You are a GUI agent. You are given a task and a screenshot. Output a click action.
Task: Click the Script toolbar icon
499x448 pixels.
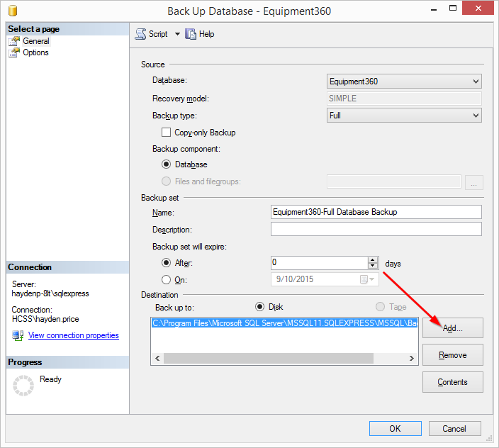point(140,34)
